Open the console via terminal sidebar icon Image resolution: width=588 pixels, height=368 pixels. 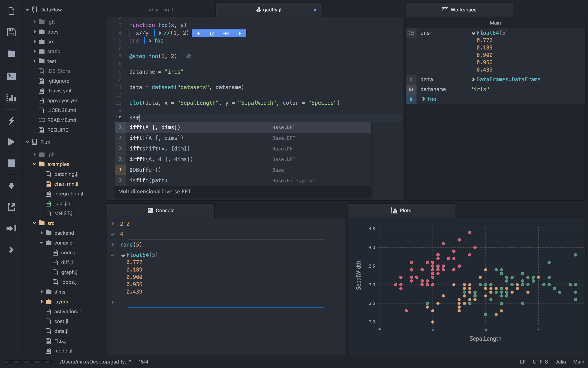11,76
